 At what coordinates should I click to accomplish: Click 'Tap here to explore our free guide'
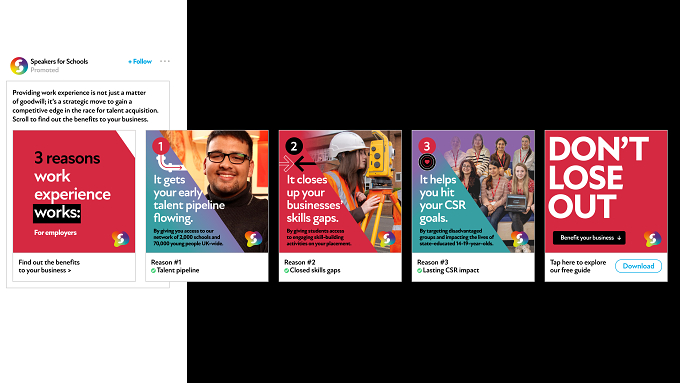coord(578,266)
